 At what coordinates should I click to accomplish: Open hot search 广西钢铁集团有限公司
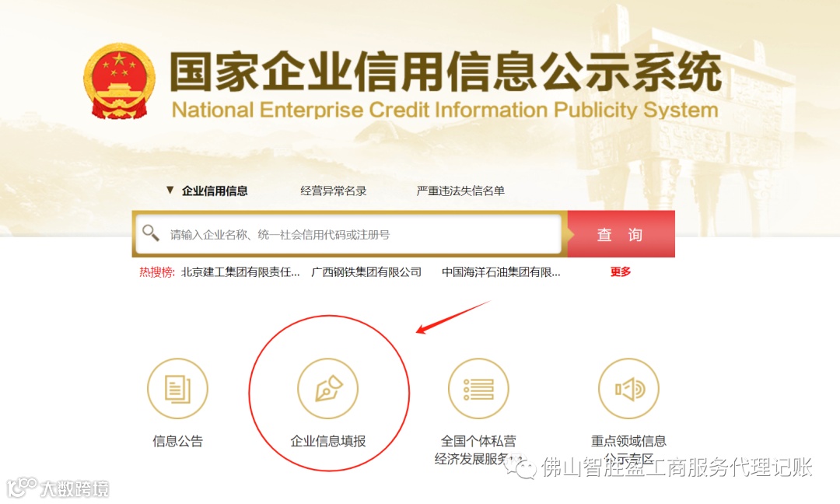(x=366, y=272)
